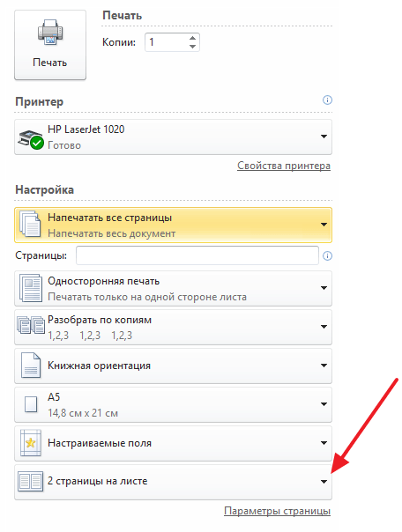The height and width of the screenshot is (532, 402).
Task: Click the Односторонняя печать sheet icon
Action: (x=31, y=288)
